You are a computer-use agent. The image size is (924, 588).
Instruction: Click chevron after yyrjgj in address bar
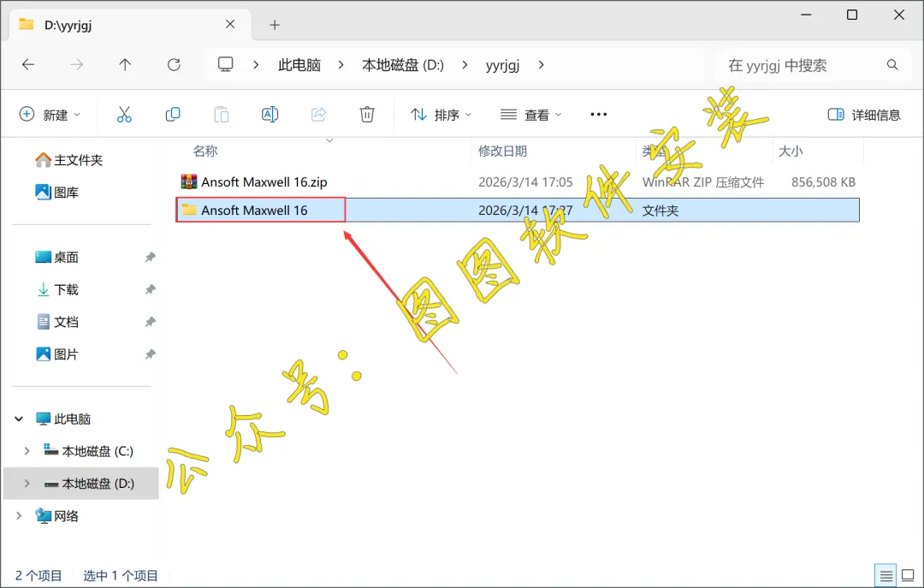click(x=541, y=65)
